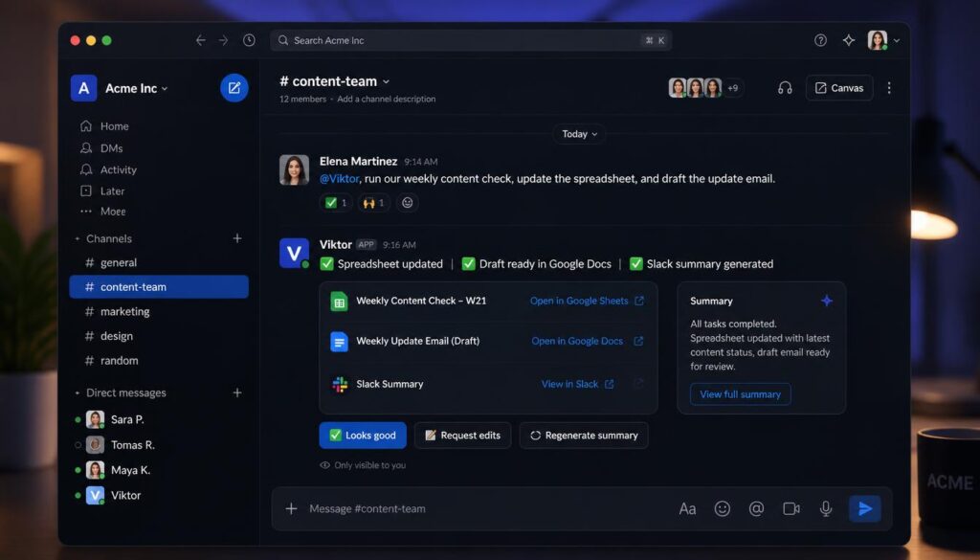Open Later in the sidebar
The width and height of the screenshot is (980, 560).
click(x=102, y=190)
